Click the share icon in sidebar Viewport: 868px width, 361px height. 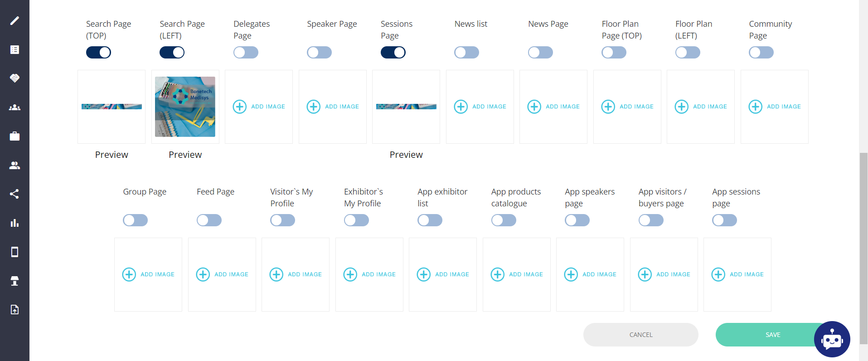tap(15, 194)
